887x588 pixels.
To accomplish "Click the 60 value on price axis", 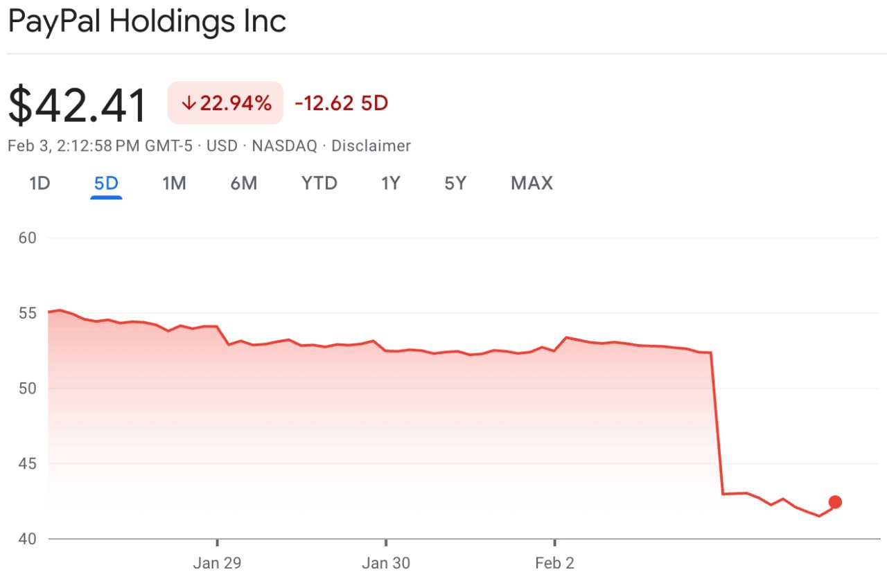I will point(27,238).
